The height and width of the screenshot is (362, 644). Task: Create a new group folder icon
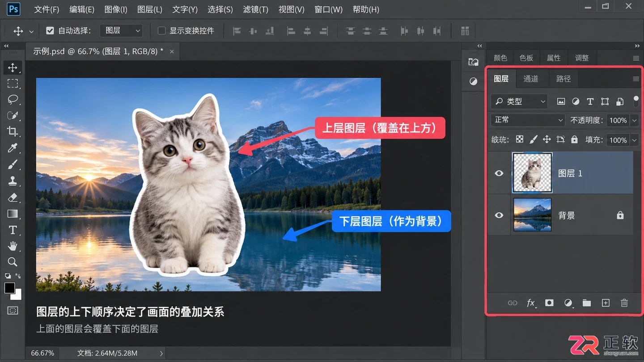[x=587, y=303]
